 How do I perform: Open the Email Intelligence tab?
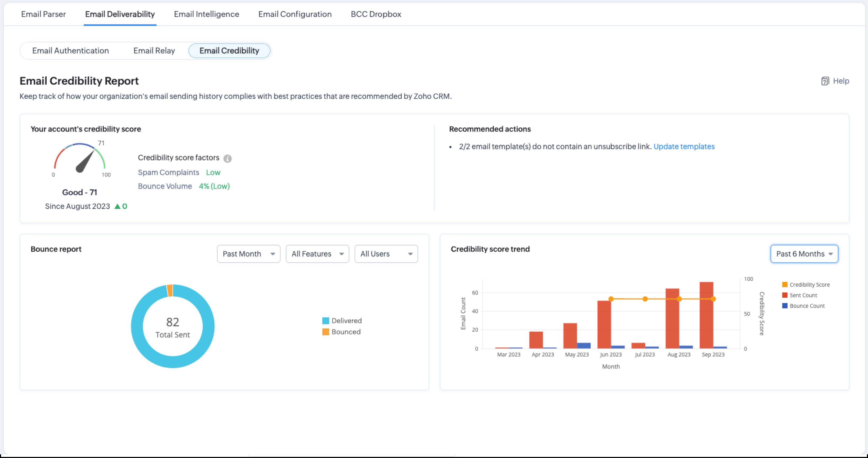click(x=206, y=14)
